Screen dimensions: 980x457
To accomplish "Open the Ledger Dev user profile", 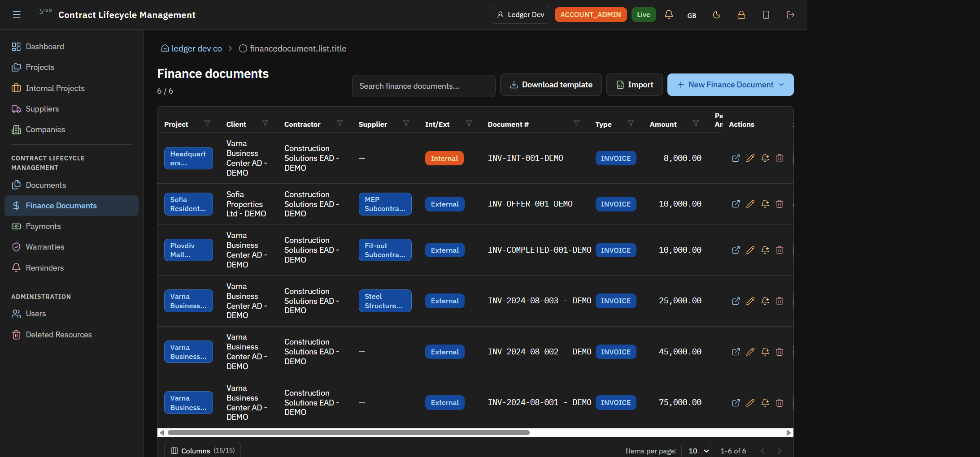I will [520, 15].
